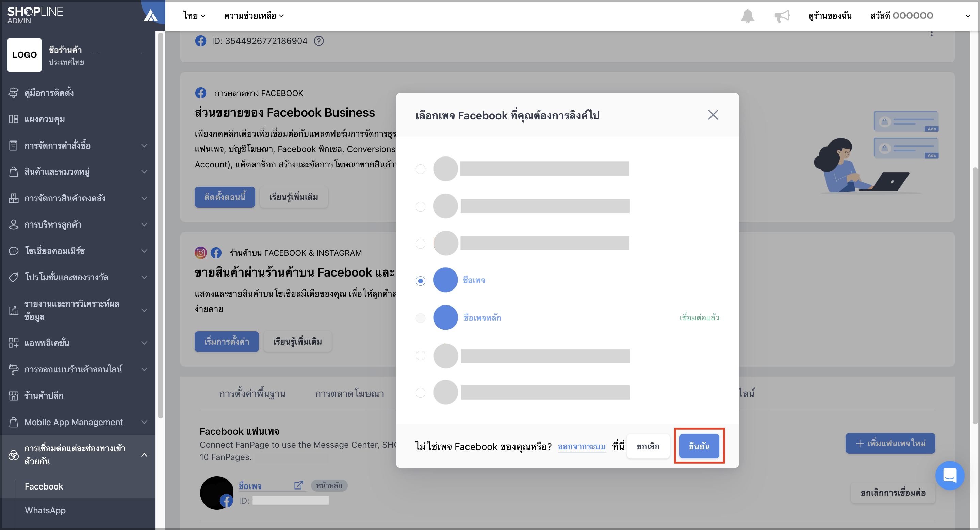
Task: Click the blue ชื่อเพจ page avatar
Action: [445, 280]
